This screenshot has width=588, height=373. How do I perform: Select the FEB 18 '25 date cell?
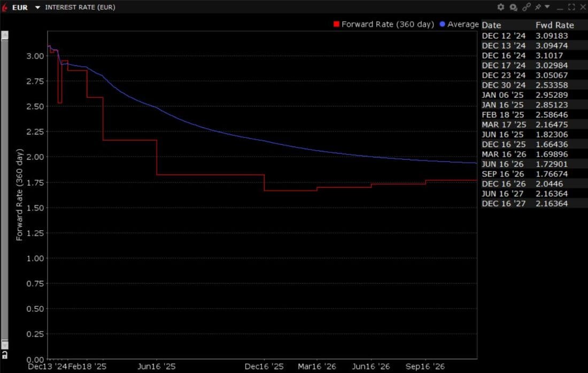(x=503, y=115)
